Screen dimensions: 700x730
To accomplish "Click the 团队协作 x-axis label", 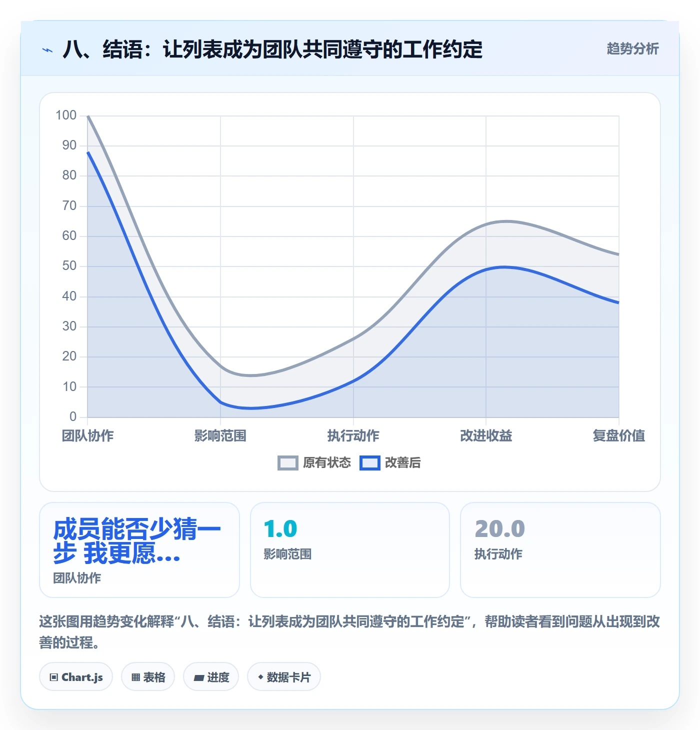I will click(x=88, y=436).
